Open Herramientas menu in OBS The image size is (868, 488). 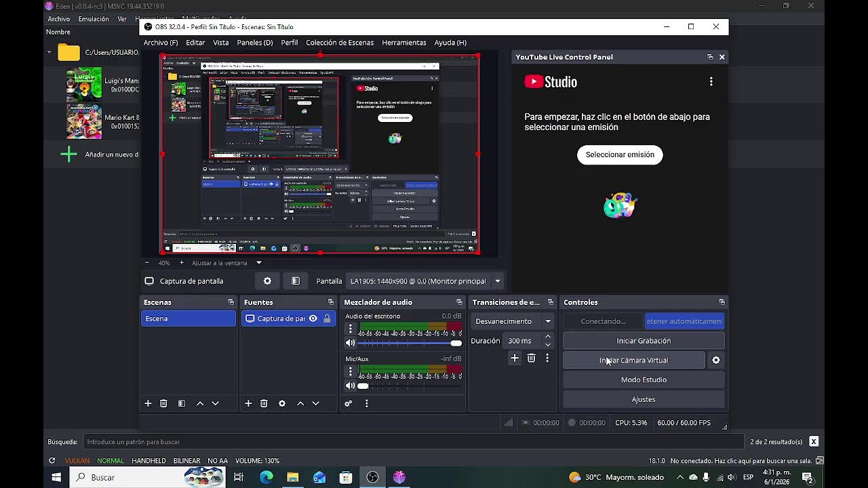[x=404, y=43]
